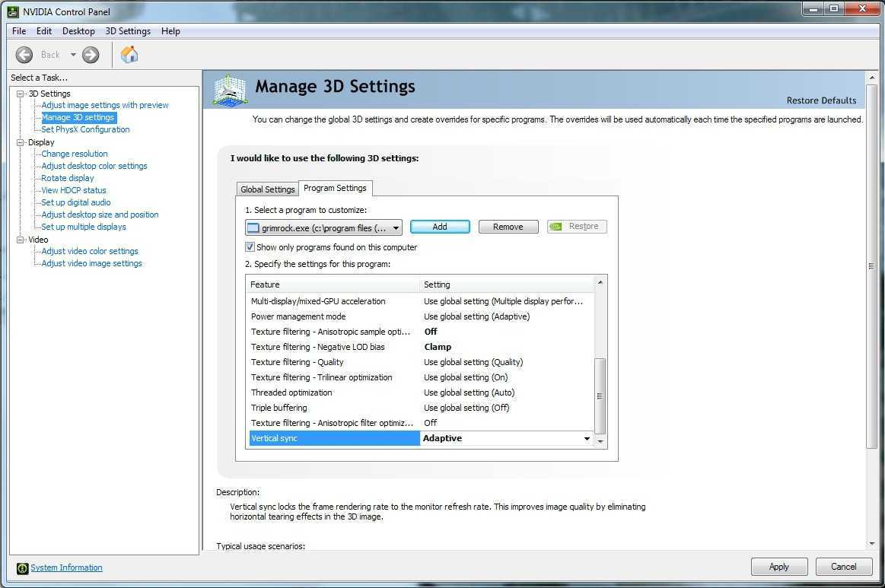Click the disabled Restore button
Viewport: 885px width, 588px height.
pyautogui.click(x=577, y=226)
